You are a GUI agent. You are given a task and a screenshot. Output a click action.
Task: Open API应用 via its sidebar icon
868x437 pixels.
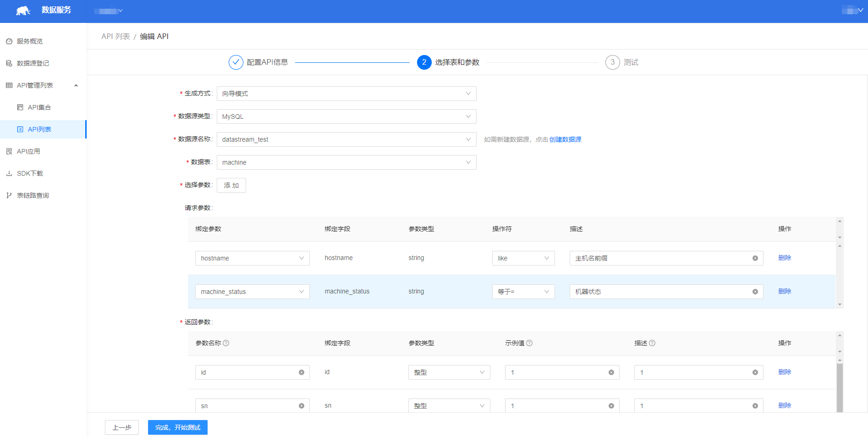[9, 151]
